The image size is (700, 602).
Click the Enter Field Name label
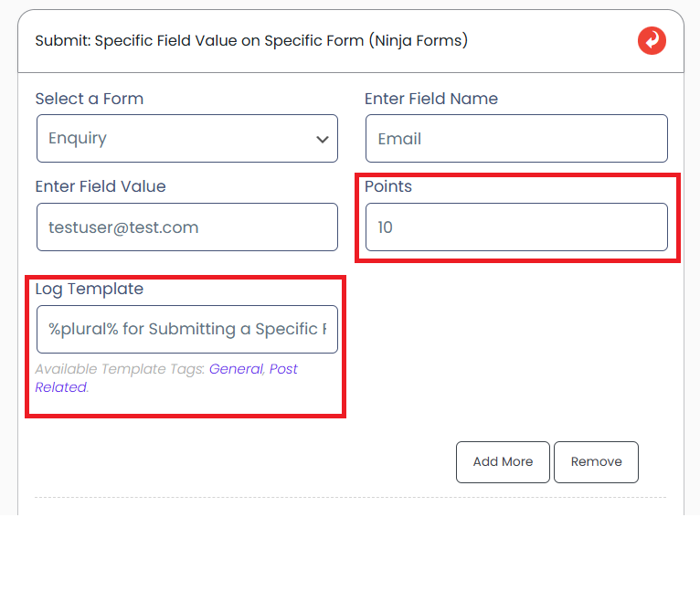tap(430, 99)
